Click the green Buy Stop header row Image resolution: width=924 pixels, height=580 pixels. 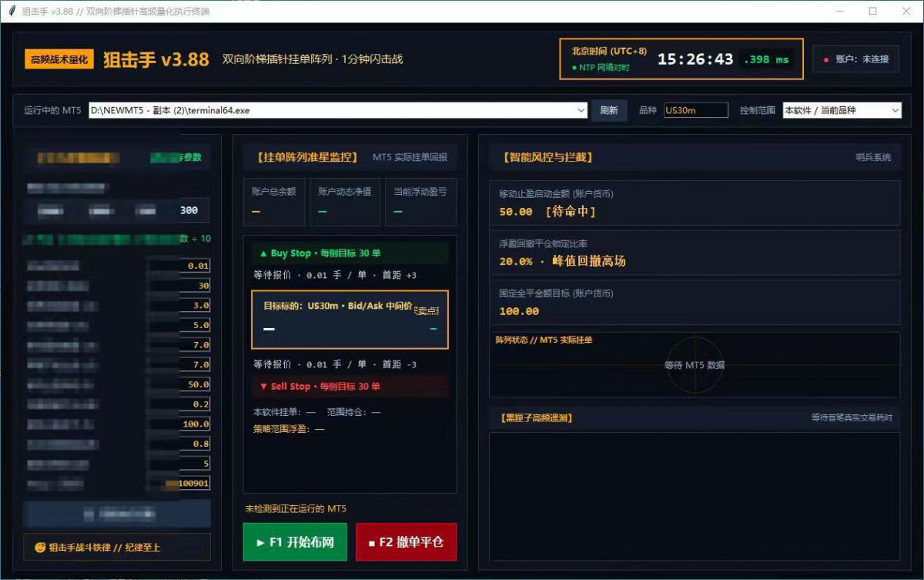pyautogui.click(x=350, y=253)
